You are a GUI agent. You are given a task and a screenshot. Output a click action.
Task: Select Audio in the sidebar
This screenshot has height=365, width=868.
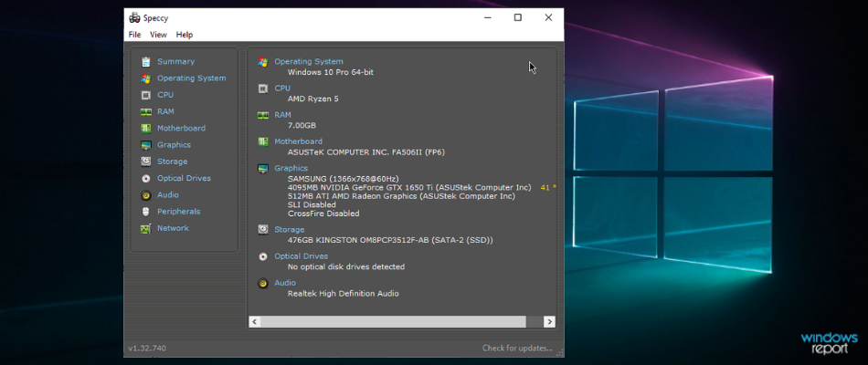168,194
